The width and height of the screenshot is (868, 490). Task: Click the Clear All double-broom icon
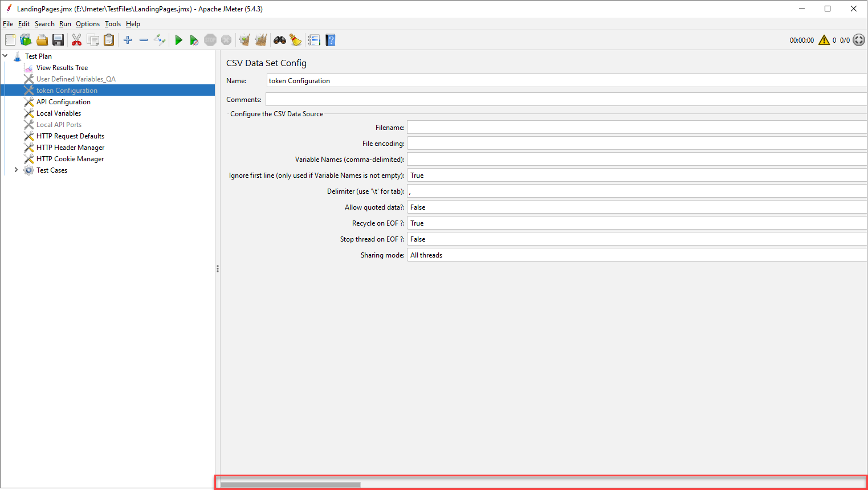260,40
